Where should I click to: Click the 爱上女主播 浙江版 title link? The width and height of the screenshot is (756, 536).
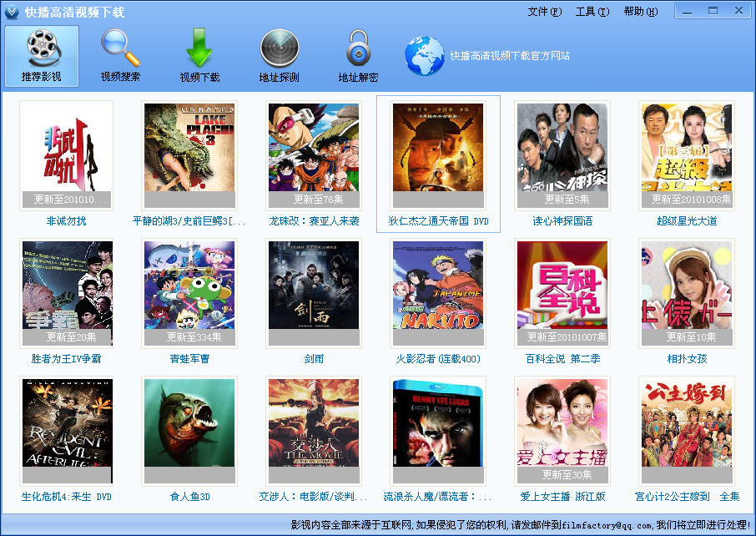(562, 497)
